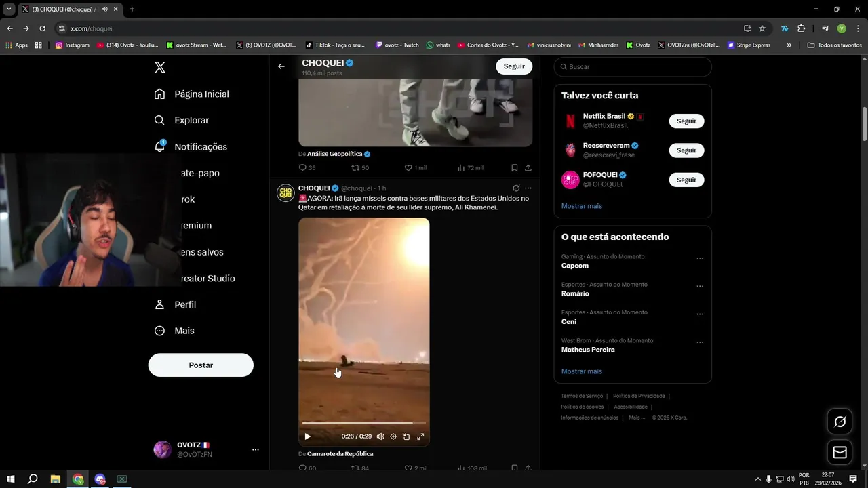This screenshot has height=488, width=868.
Task: Open Camarote da República source link
Action: (x=340, y=454)
